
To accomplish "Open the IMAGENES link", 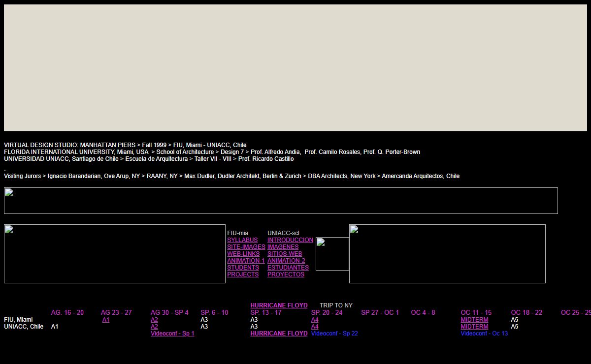I will tap(283, 247).
